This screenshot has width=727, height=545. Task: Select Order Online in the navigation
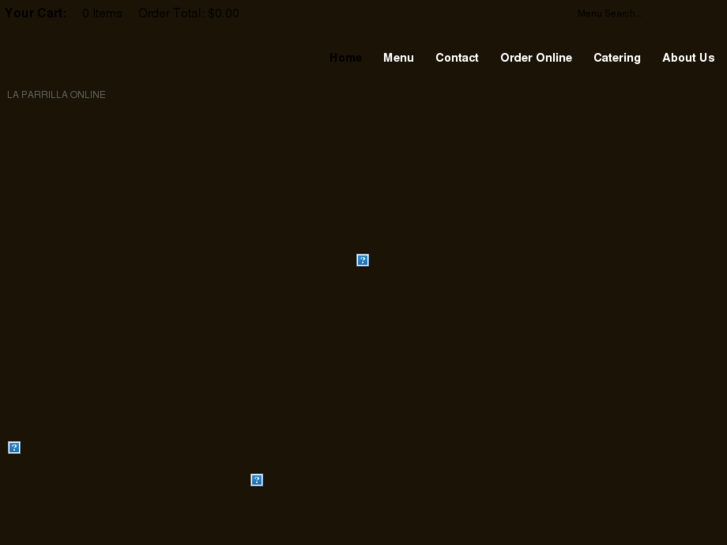coord(536,58)
